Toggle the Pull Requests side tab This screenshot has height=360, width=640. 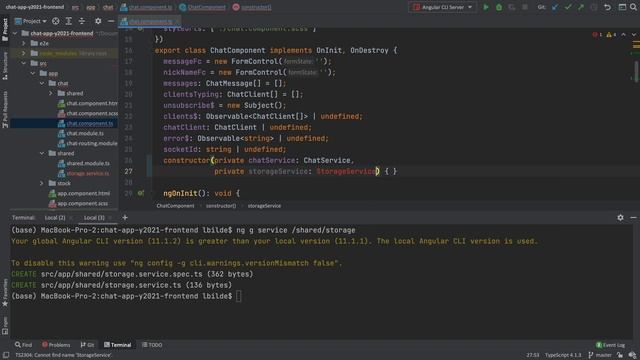(x=5, y=109)
